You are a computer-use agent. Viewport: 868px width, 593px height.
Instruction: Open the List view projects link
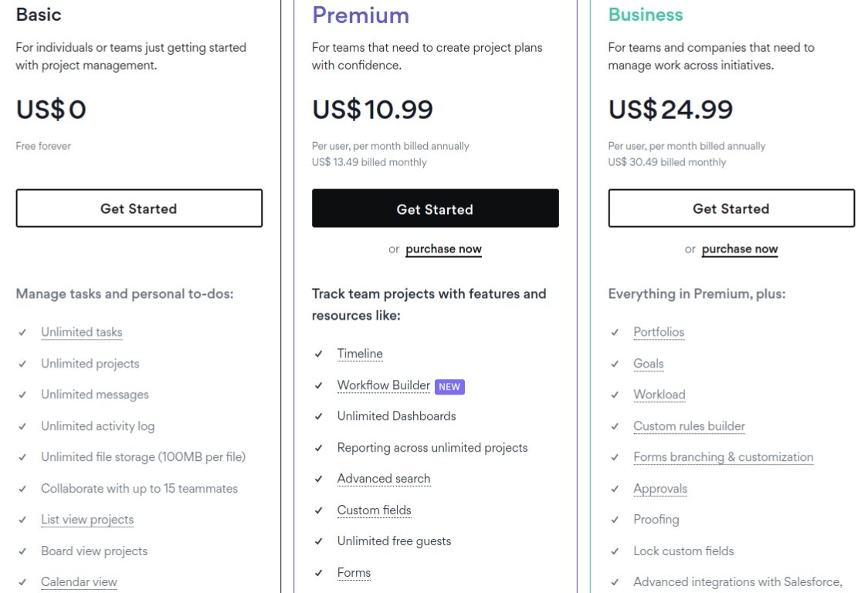click(x=87, y=520)
